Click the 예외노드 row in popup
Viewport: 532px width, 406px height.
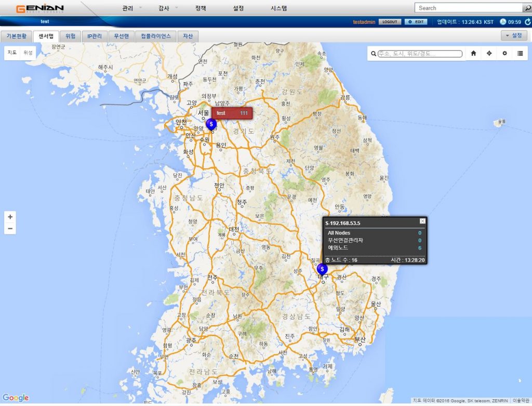(375, 248)
